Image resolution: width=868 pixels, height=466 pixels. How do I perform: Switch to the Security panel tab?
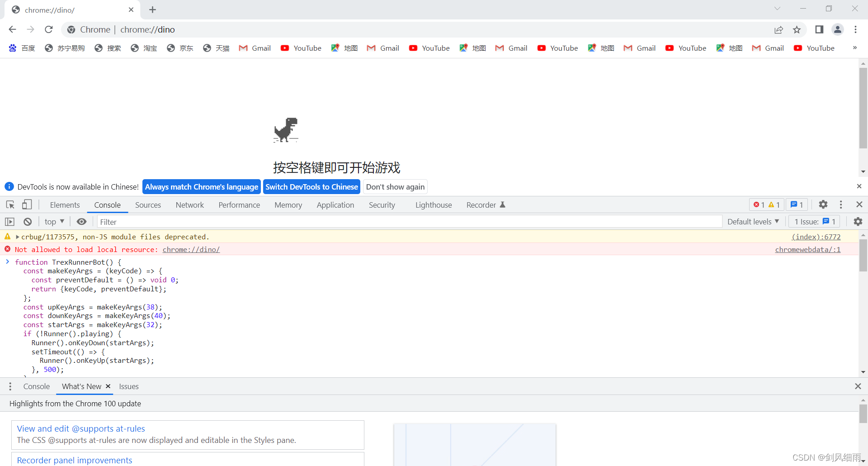382,205
